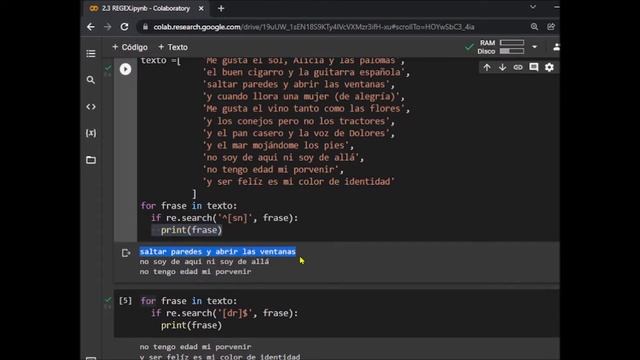Click the RAM usage bar

point(512,43)
